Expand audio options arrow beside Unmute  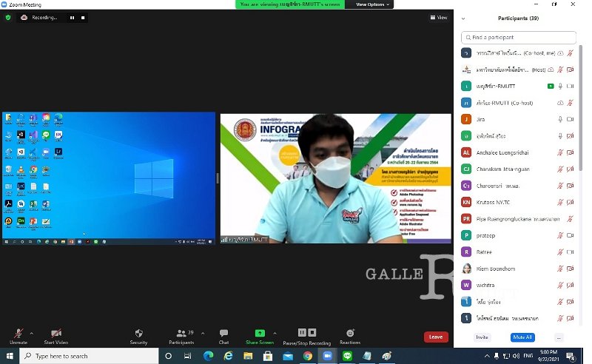31,332
